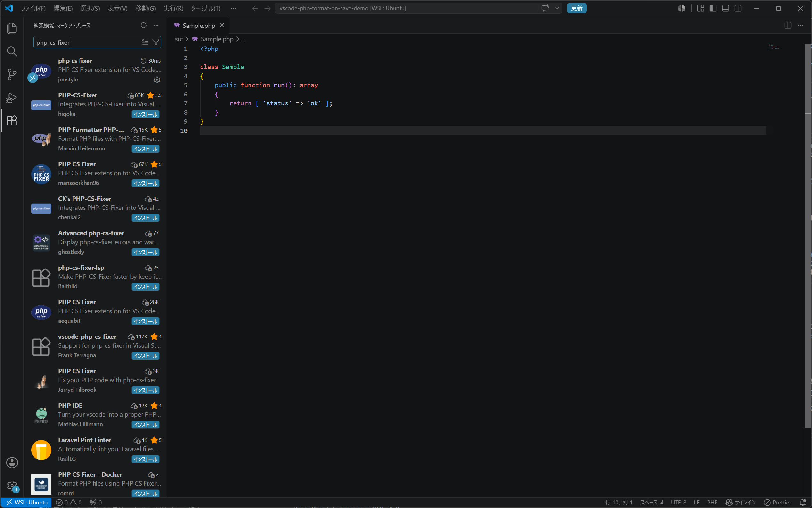Screen dimensions: 812x508
Task: Expand the chat dropdown chevron
Action: [x=556, y=8]
